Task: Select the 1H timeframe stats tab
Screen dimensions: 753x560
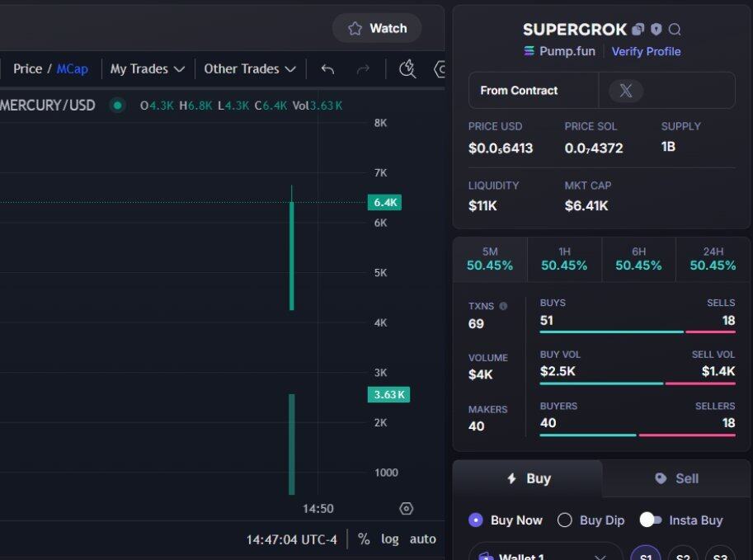Action: [564, 259]
